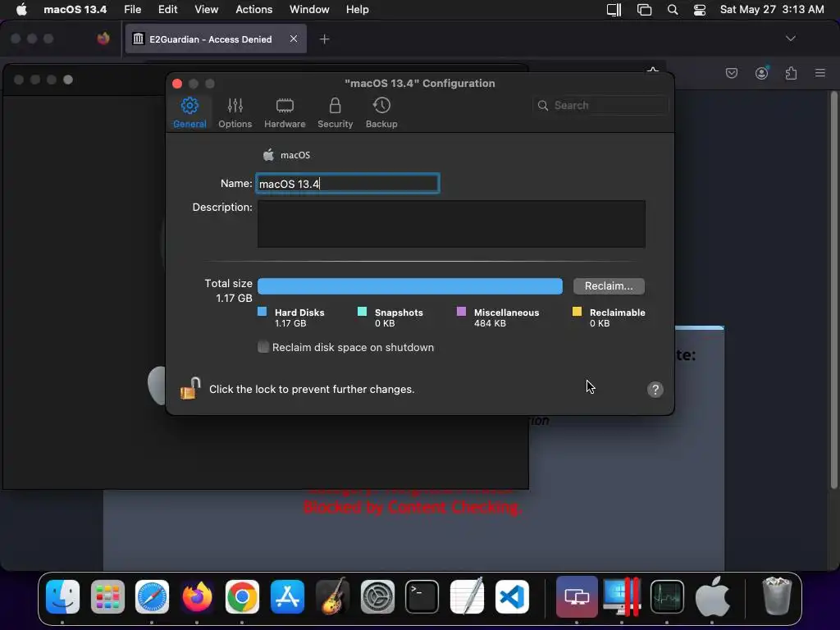Open the dual-screen app in Dock

577,597
